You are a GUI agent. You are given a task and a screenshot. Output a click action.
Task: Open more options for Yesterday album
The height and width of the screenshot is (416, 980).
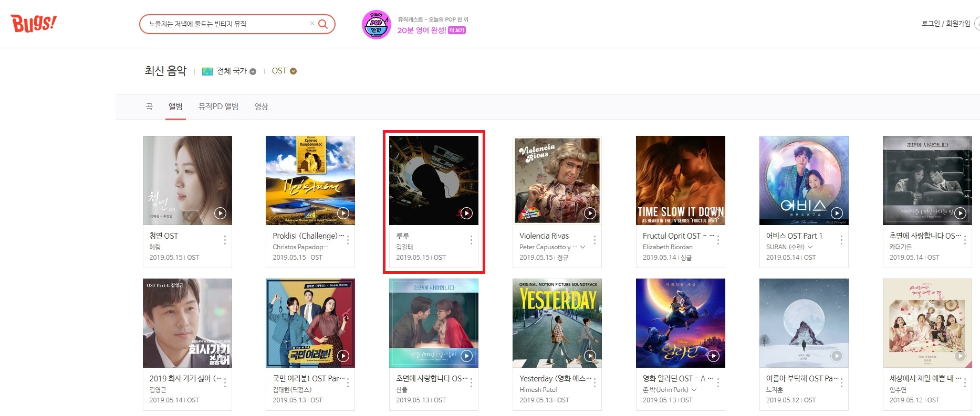(x=595, y=382)
